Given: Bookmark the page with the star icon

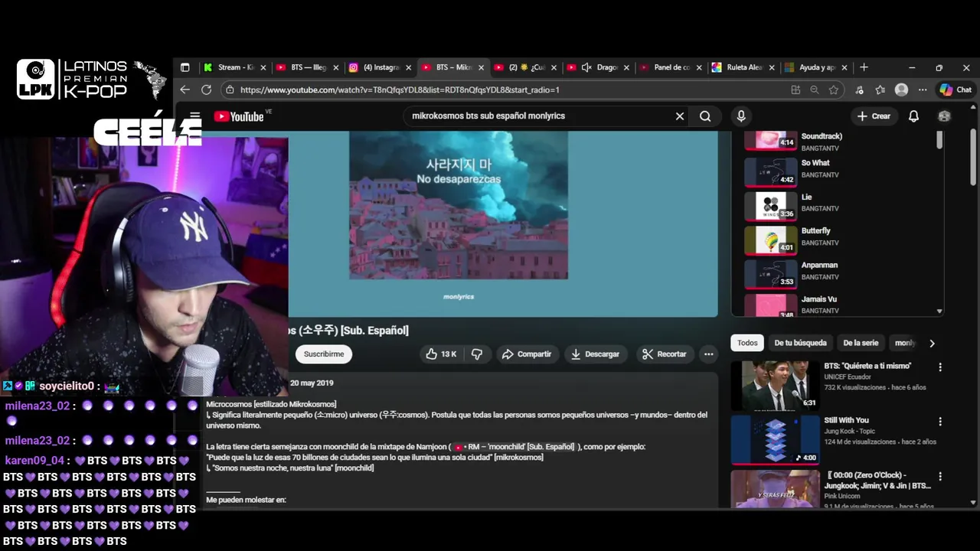Looking at the screenshot, I should pyautogui.click(x=834, y=90).
